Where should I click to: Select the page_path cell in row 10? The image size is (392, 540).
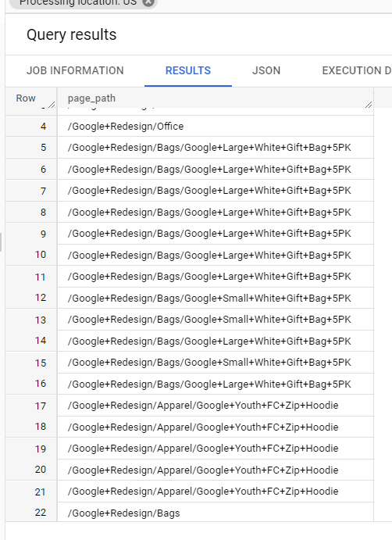pos(216,256)
